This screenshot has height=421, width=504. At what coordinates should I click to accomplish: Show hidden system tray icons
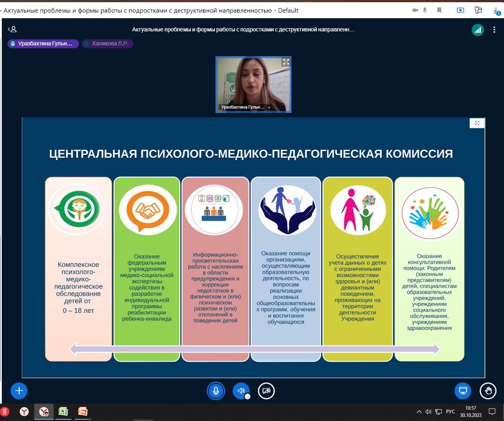click(x=419, y=411)
